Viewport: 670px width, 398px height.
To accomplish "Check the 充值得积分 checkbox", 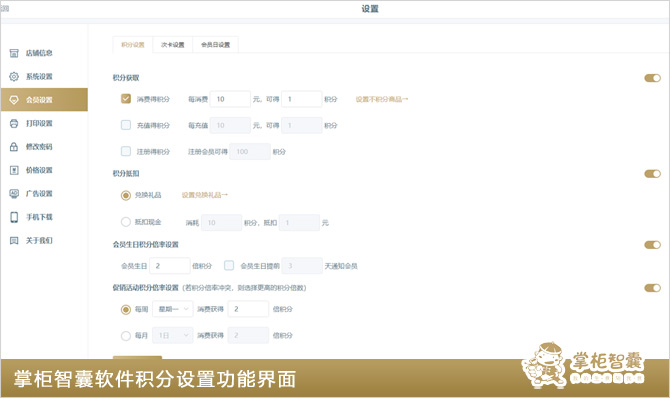I will (126, 125).
